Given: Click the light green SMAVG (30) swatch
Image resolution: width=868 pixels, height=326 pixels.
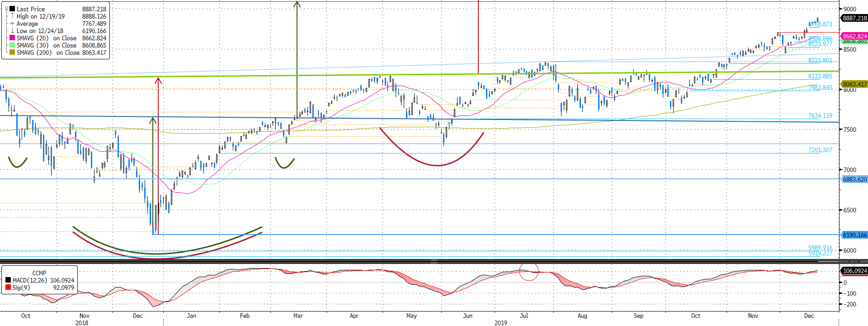Looking at the screenshot, I should [x=12, y=45].
